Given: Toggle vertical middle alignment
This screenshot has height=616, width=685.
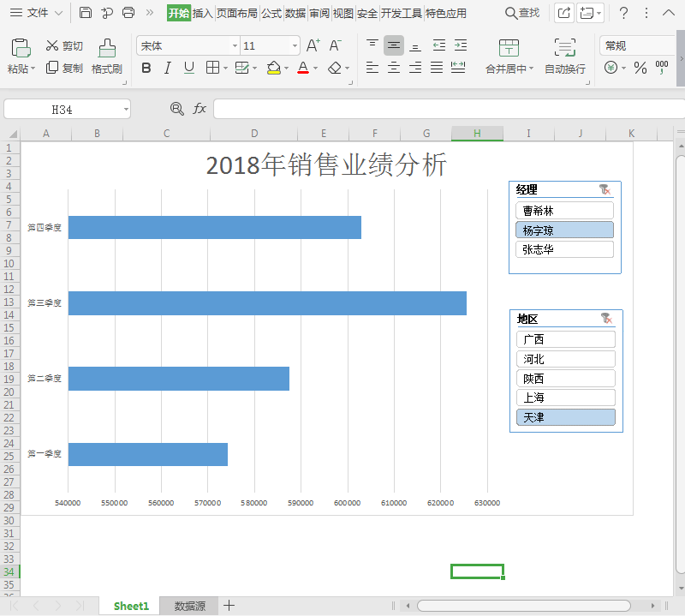Looking at the screenshot, I should coord(394,45).
